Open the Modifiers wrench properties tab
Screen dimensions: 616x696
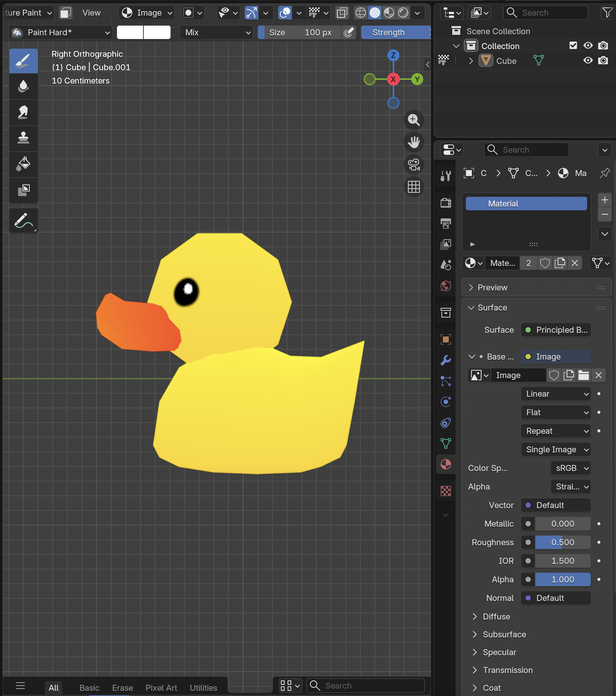click(445, 360)
